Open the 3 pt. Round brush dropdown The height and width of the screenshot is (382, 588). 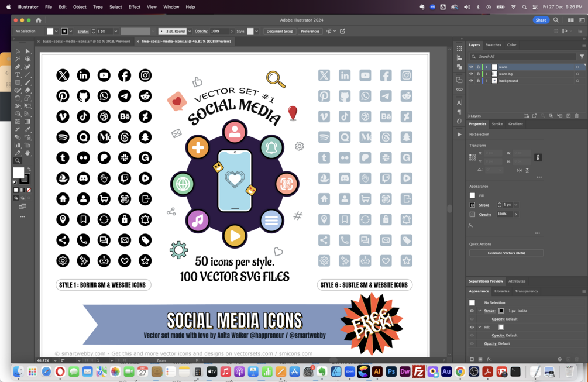(x=190, y=31)
